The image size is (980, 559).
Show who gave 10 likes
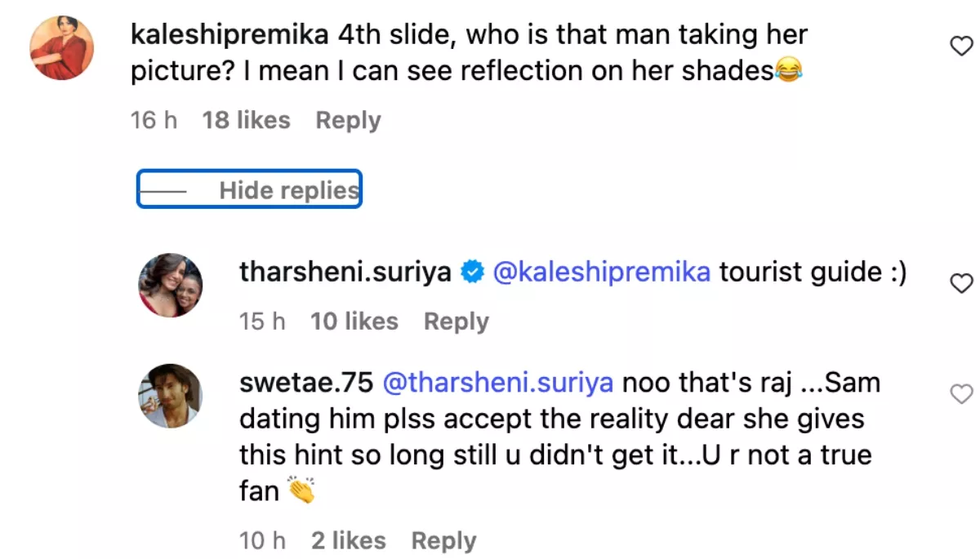[354, 322]
